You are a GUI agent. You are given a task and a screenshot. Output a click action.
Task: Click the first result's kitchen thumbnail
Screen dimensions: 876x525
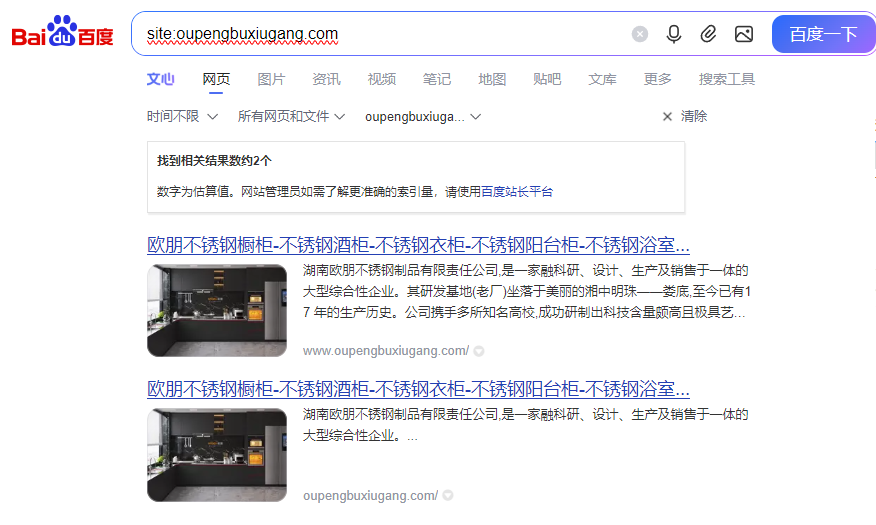(217, 311)
